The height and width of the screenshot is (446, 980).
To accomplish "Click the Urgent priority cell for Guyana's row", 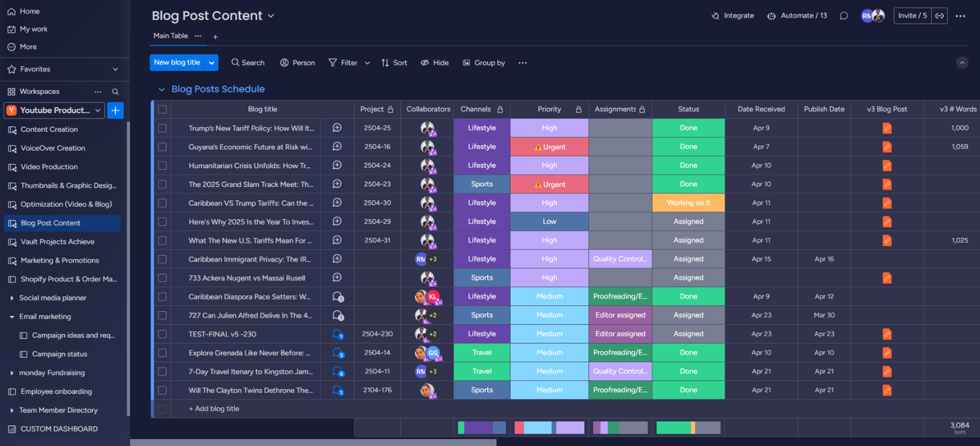I will 549,147.
